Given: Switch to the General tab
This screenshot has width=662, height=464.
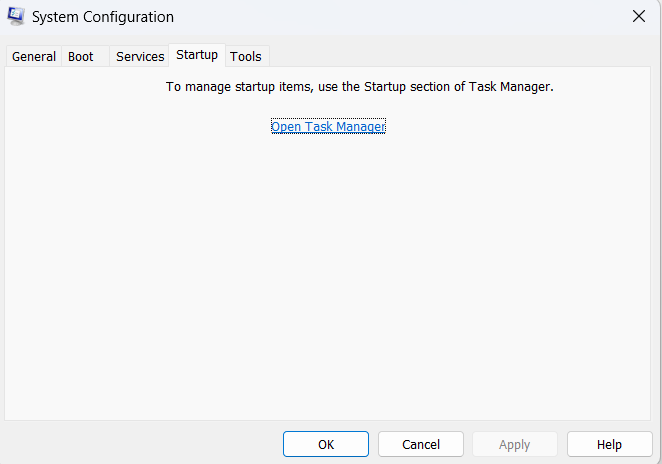Looking at the screenshot, I should click(x=33, y=56).
